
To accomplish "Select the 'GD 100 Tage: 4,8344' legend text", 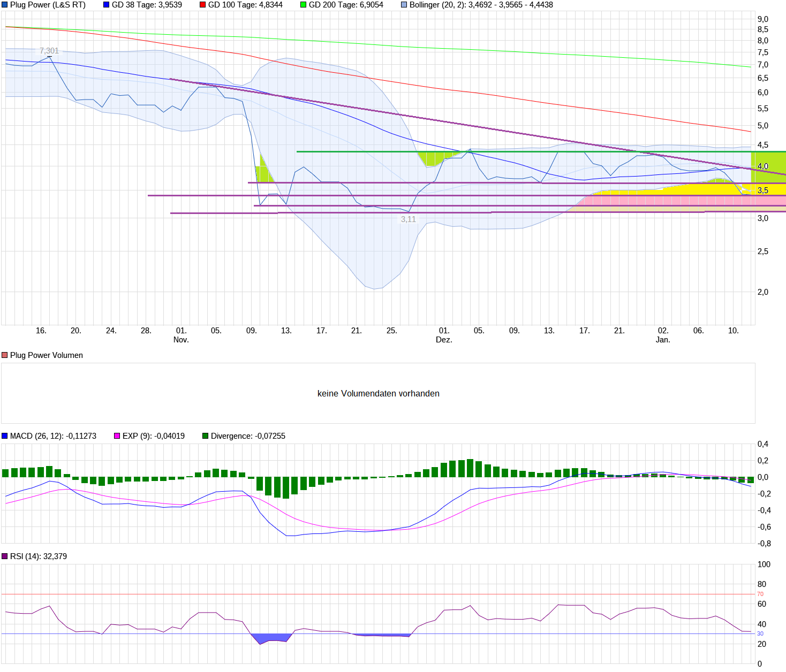I will click(x=245, y=5).
